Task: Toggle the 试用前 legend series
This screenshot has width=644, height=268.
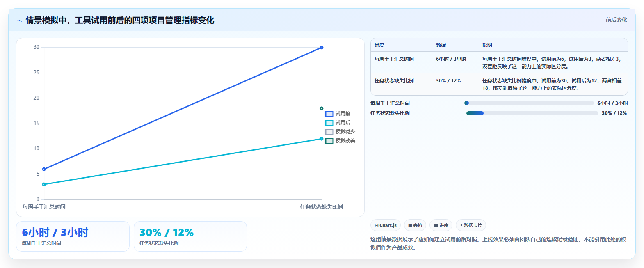Action: (x=338, y=114)
